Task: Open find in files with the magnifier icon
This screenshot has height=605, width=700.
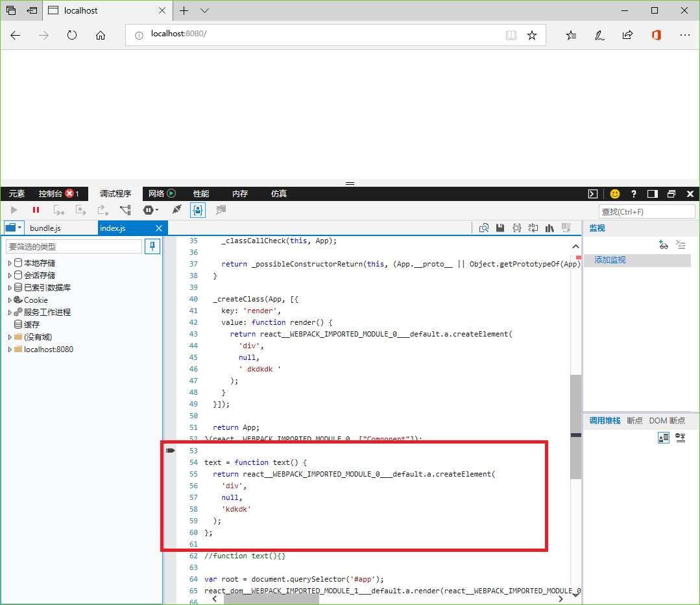Action: click(485, 228)
